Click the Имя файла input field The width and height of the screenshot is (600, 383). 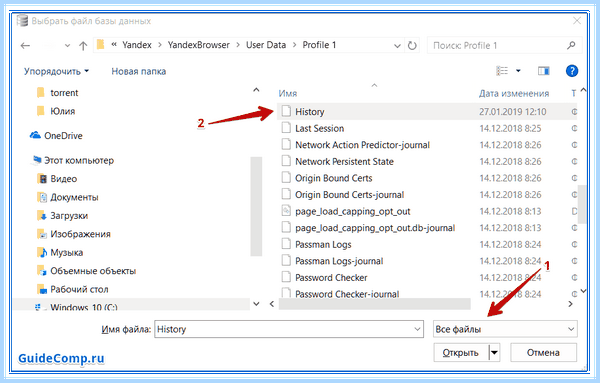(x=289, y=329)
